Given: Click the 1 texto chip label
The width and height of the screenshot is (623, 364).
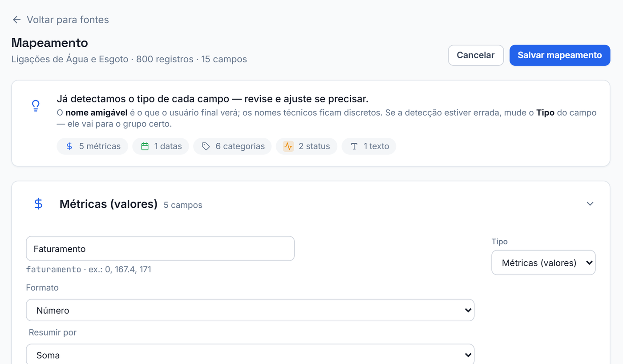Looking at the screenshot, I should point(376,146).
